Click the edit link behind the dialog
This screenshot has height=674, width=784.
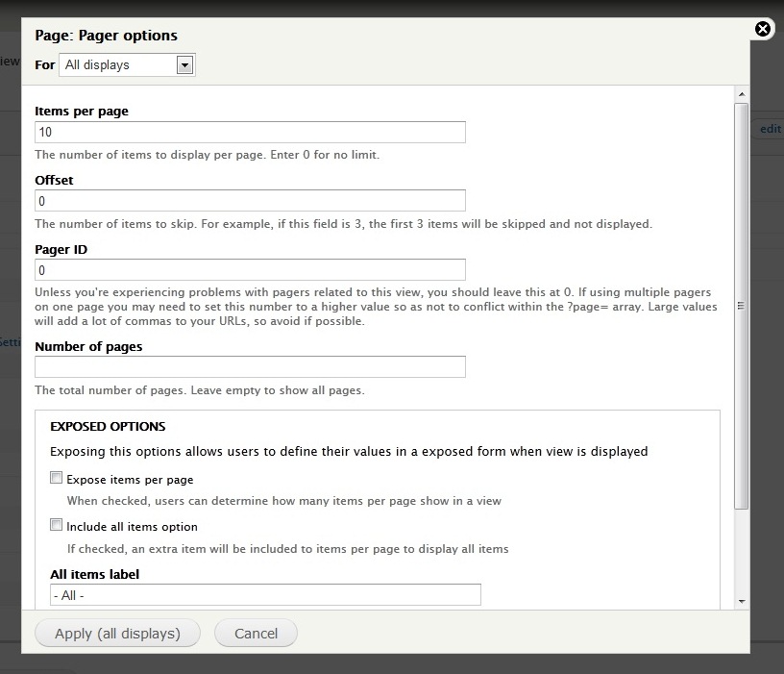coord(770,129)
